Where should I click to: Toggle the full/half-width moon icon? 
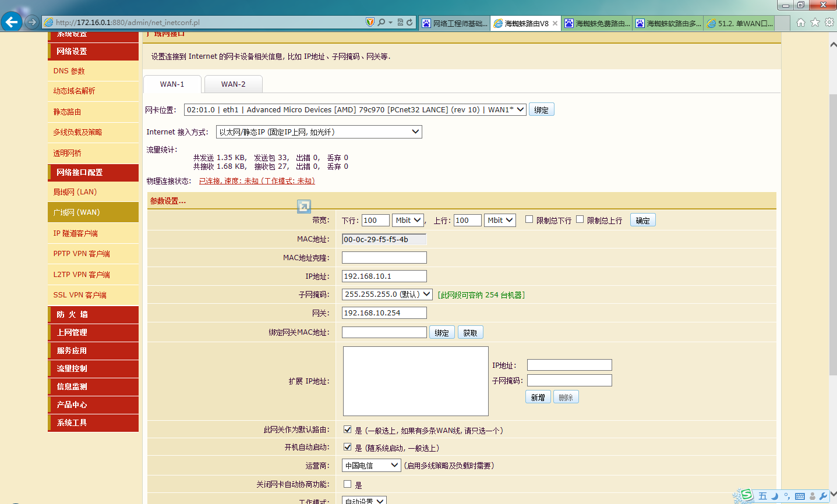775,495
